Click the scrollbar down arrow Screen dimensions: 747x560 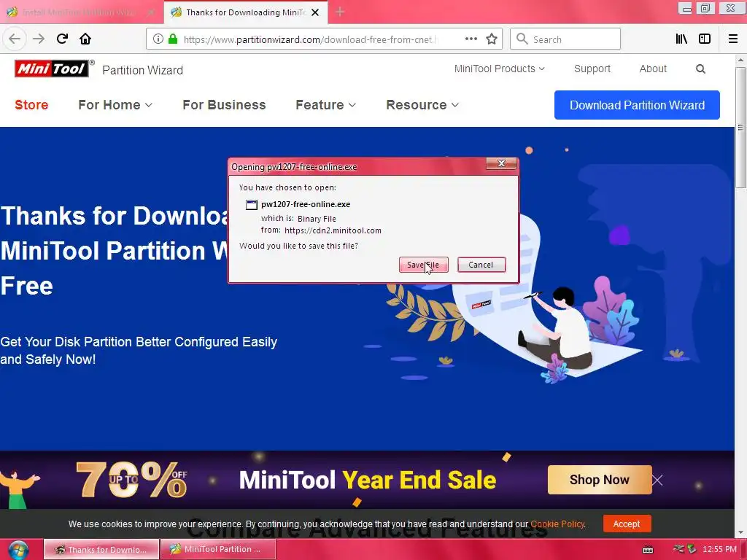coord(740,532)
